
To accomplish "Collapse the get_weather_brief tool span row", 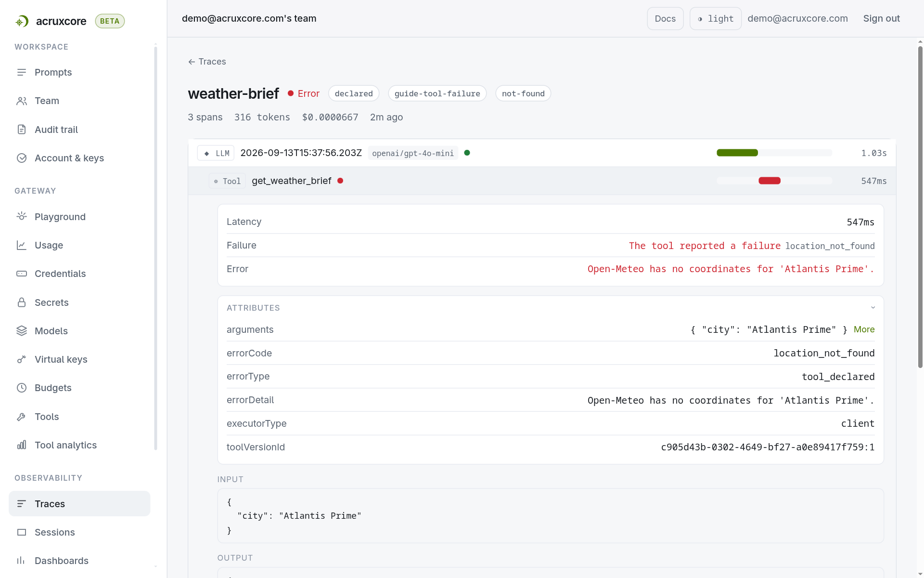I will [x=542, y=181].
